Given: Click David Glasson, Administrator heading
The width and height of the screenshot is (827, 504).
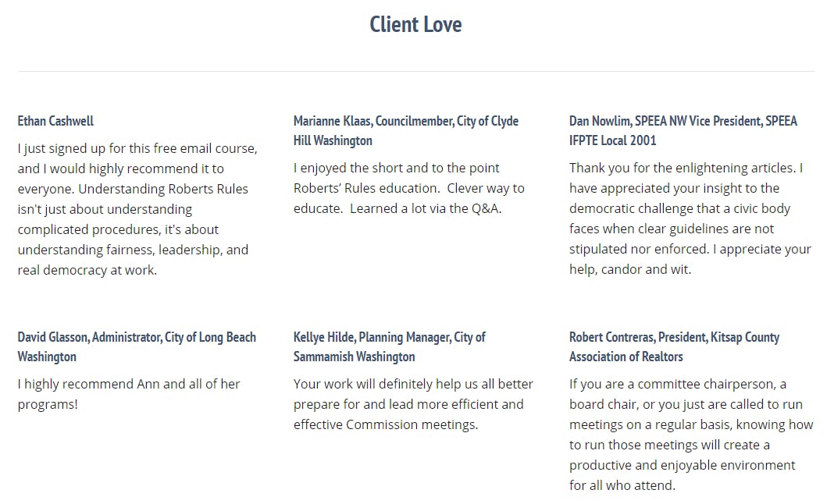Looking at the screenshot, I should [137, 347].
